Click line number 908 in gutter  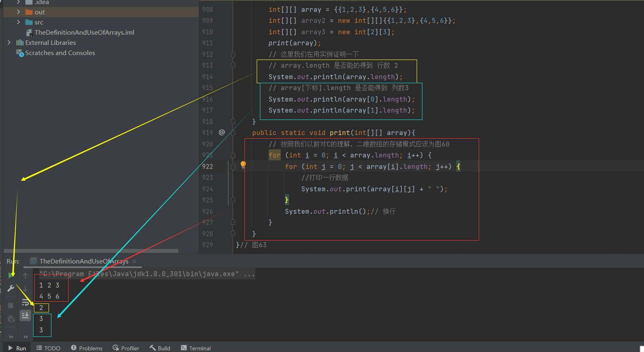click(207, 9)
